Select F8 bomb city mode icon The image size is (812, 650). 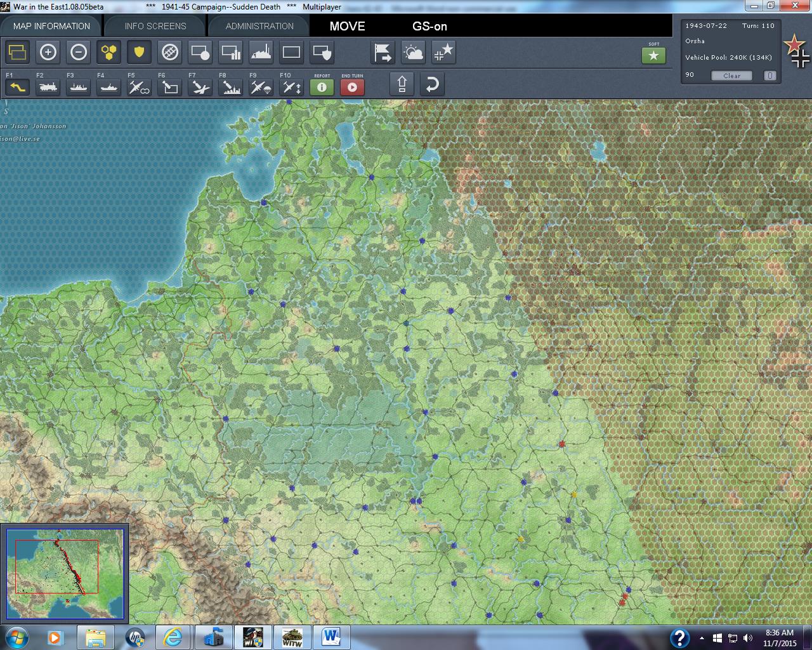231,87
